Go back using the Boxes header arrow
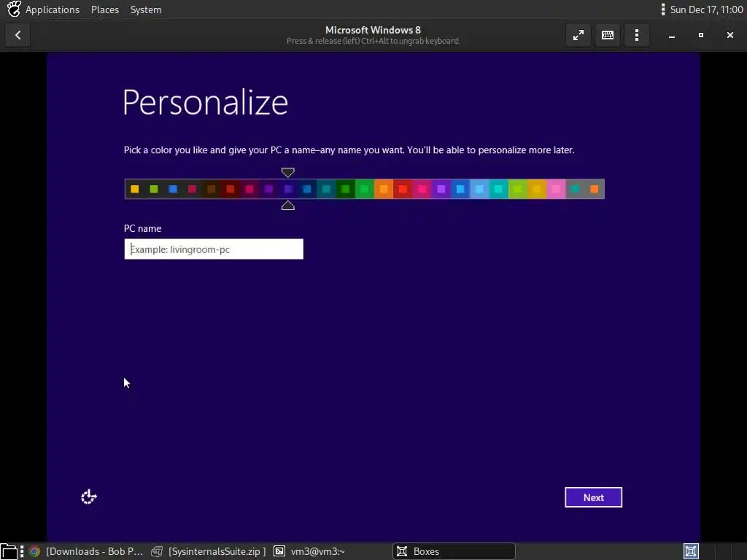The image size is (747, 560). click(18, 35)
